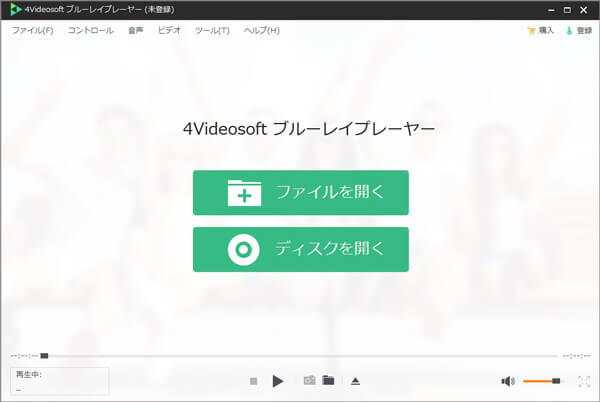The image size is (600, 402).
Task: Eject the disc with the eject icon
Action: (x=355, y=381)
